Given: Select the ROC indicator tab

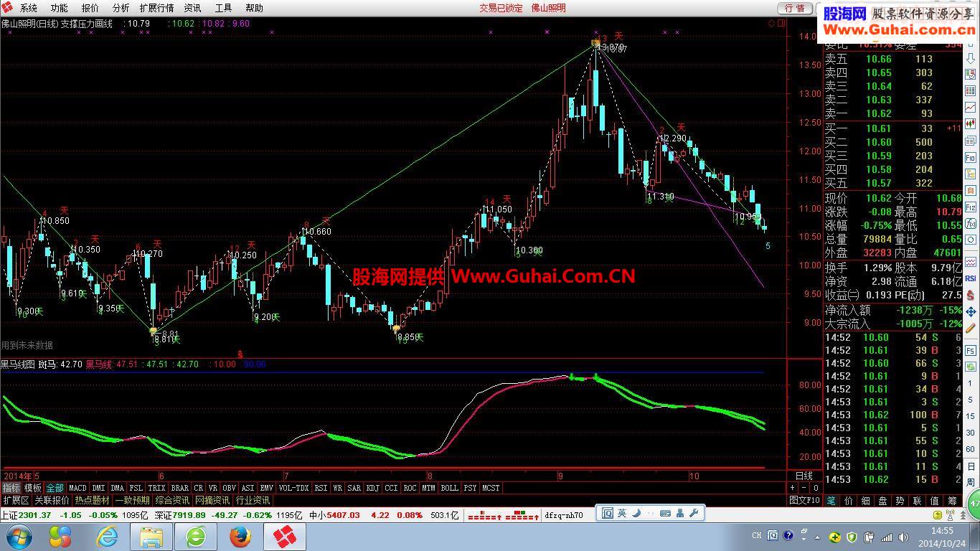Looking at the screenshot, I should (410, 488).
